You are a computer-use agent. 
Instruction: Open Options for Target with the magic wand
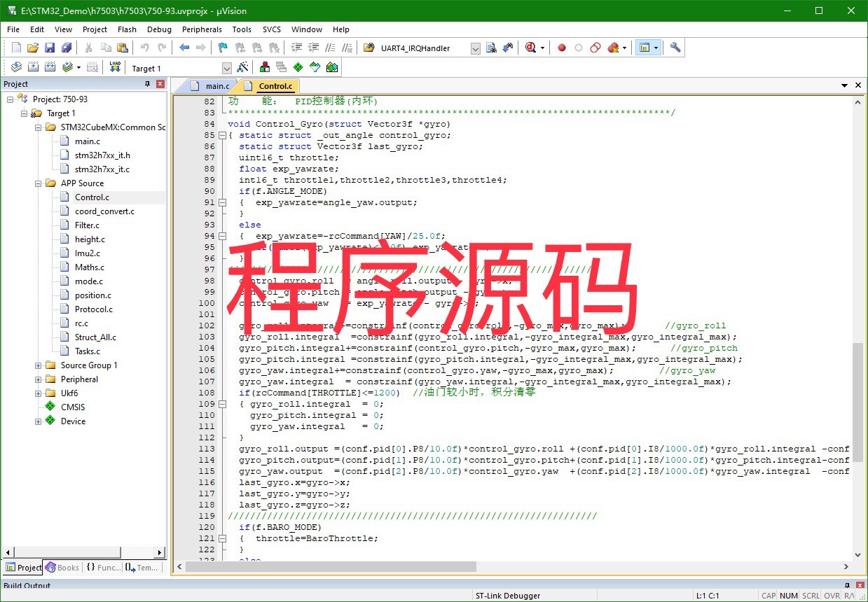point(243,67)
